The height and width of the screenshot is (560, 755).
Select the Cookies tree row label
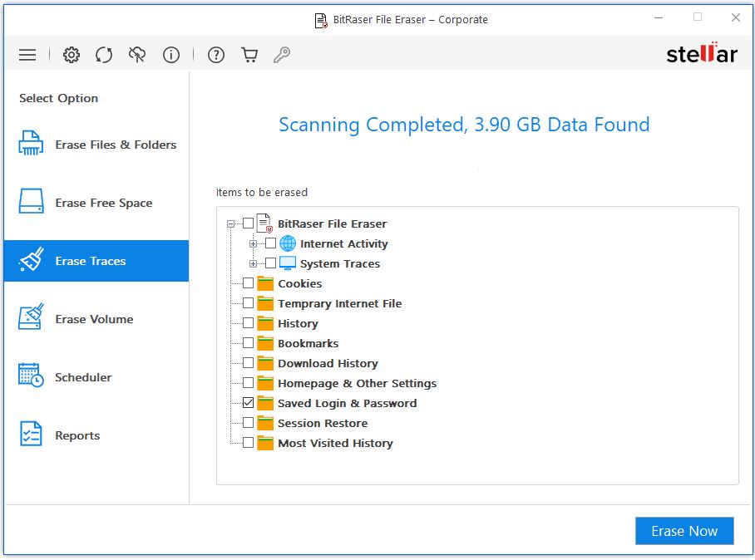300,284
